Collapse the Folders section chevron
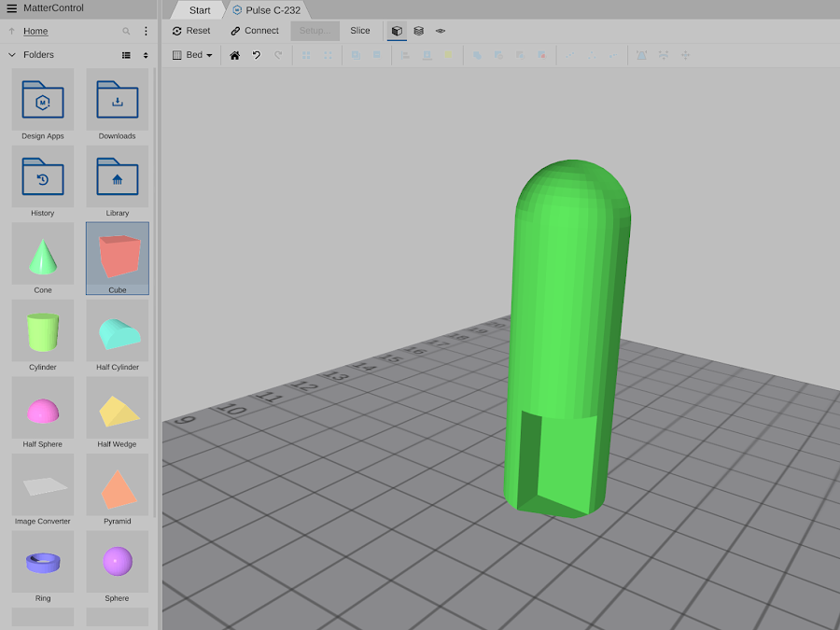Screen dimensions: 840x630 point(12,55)
